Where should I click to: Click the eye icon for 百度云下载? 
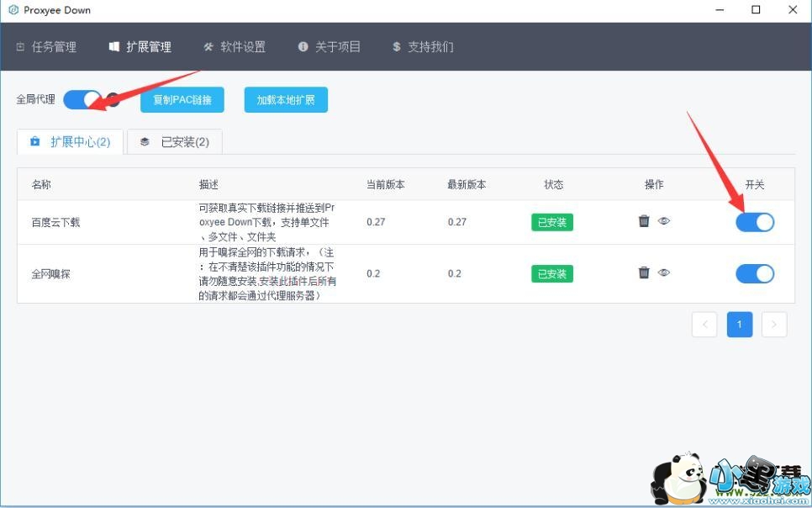(664, 221)
